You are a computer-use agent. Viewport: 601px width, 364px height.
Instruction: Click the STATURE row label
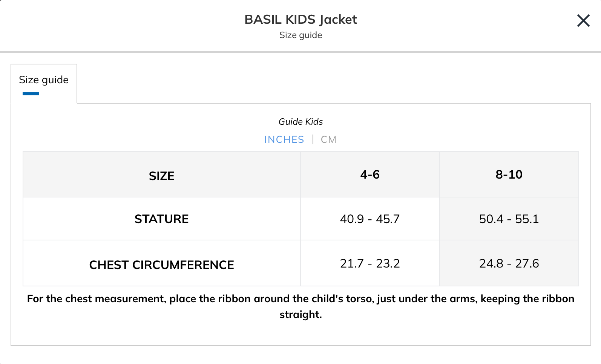point(161,219)
